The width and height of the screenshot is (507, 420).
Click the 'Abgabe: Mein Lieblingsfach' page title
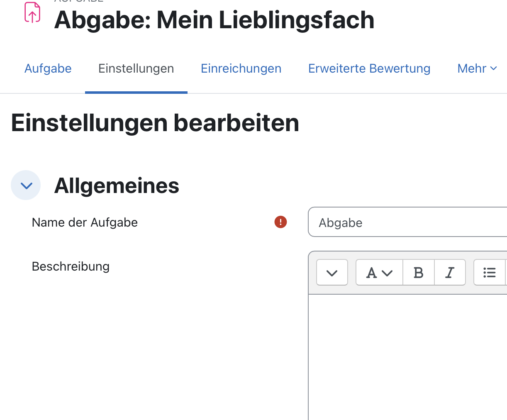click(214, 20)
